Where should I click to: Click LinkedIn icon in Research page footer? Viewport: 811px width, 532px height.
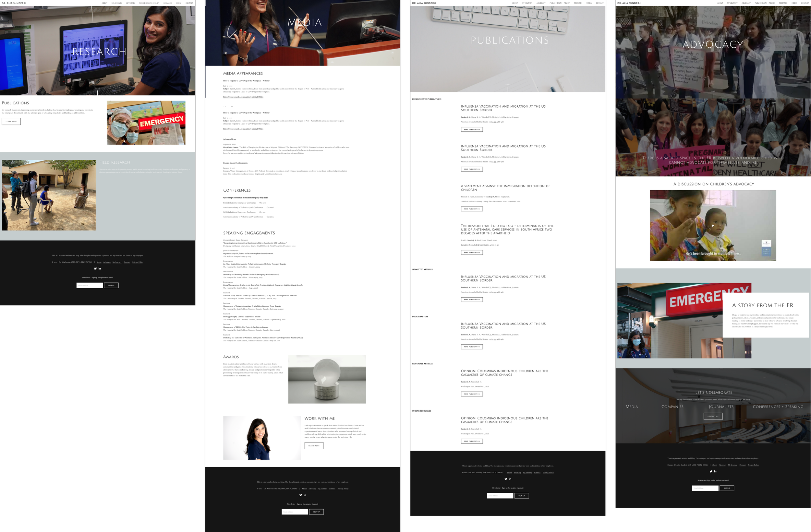pos(100,268)
